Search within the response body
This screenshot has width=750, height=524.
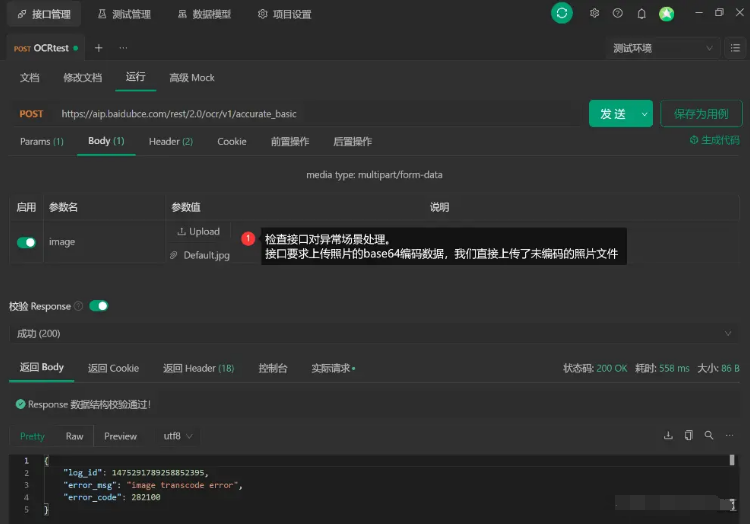(x=709, y=435)
